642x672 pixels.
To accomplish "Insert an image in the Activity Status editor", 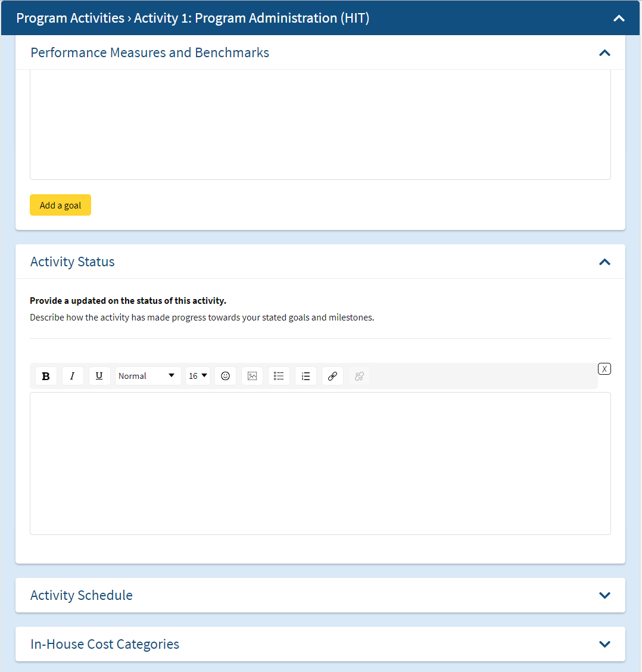I will pyautogui.click(x=252, y=375).
